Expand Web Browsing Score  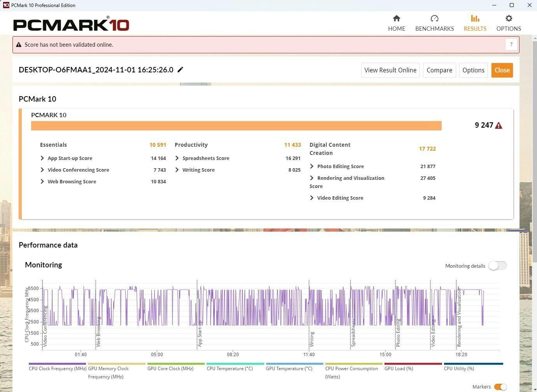(x=42, y=181)
